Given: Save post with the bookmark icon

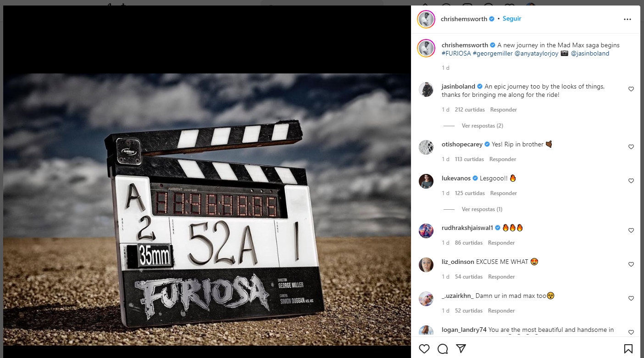Looking at the screenshot, I should [x=628, y=349].
